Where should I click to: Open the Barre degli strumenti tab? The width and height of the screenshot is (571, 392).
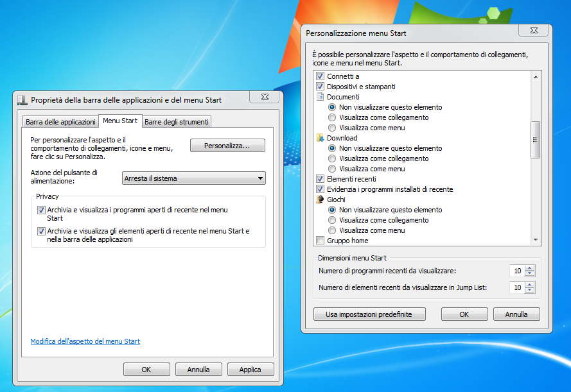click(176, 122)
